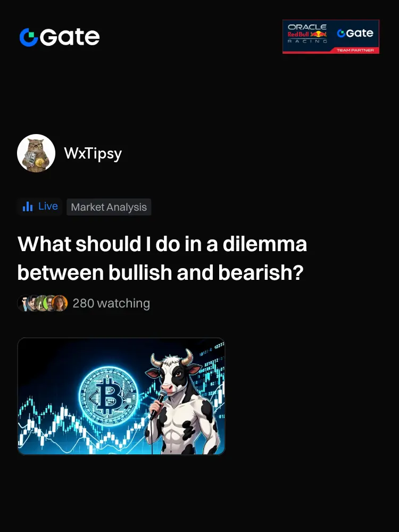
Task: Click the blue Gate G emblem top-left
Action: [x=29, y=37]
